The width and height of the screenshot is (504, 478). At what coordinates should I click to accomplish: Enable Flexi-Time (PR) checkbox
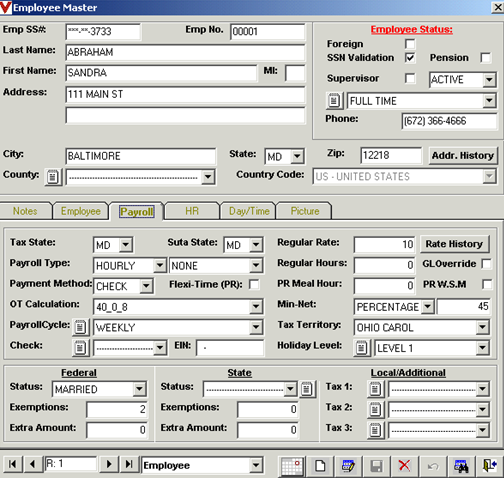pos(254,284)
